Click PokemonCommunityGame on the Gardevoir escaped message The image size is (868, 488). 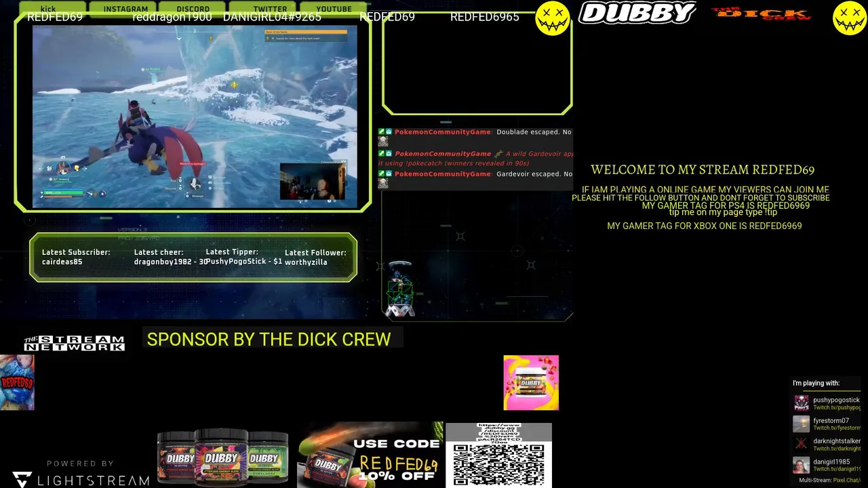[x=443, y=174]
